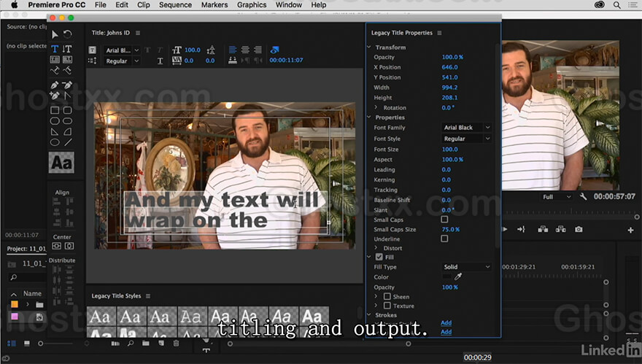
Task: Select the horizontal Type tool
Action: 55,49
